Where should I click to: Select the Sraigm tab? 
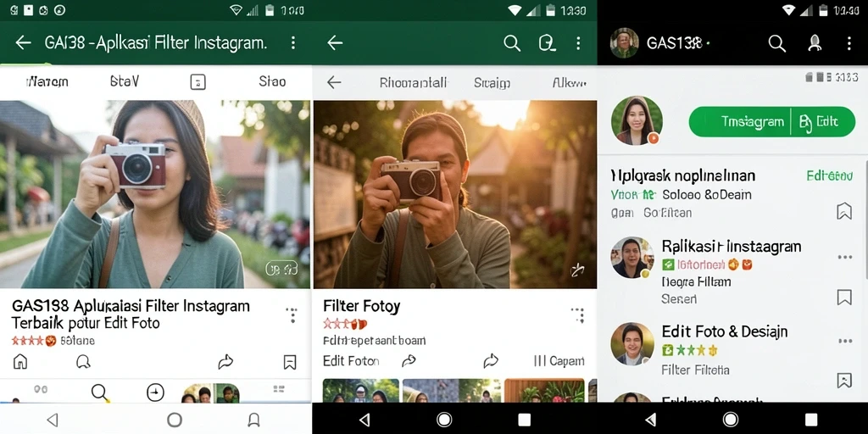tap(492, 83)
